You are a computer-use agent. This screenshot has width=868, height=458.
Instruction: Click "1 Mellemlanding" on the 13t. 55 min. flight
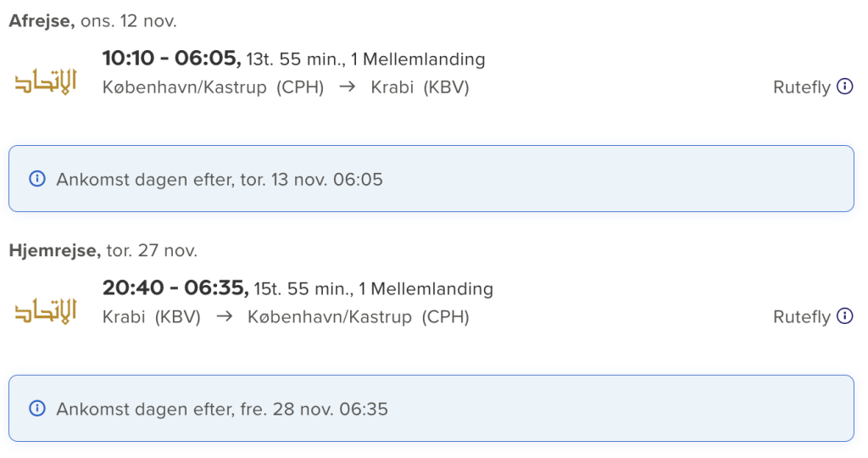click(418, 59)
